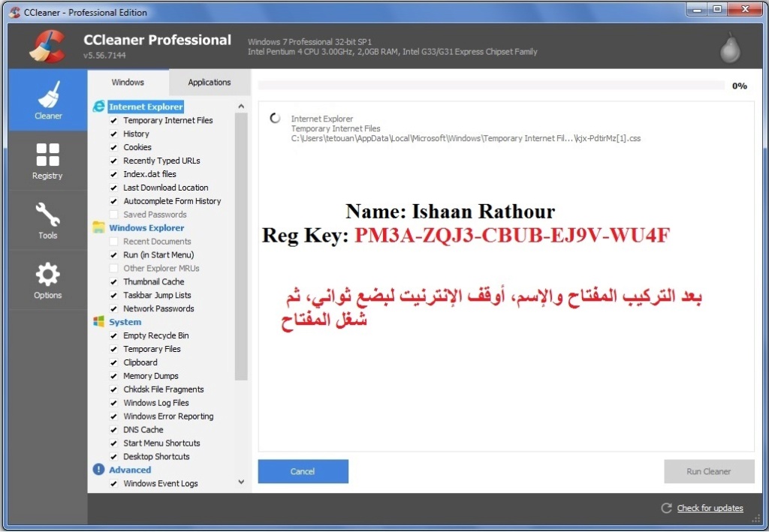Screen dimensions: 769x532
Task: Open the Cleaner section in sidebar
Action: [47, 100]
